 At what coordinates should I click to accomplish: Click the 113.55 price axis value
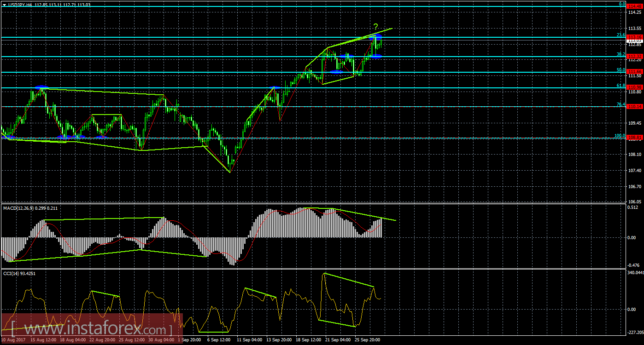(635, 29)
